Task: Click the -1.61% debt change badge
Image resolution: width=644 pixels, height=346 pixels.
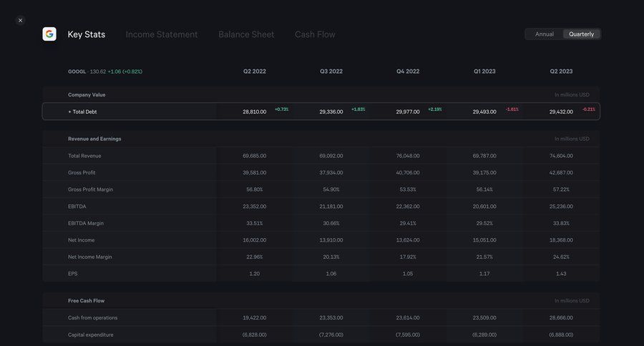Action: (x=512, y=109)
